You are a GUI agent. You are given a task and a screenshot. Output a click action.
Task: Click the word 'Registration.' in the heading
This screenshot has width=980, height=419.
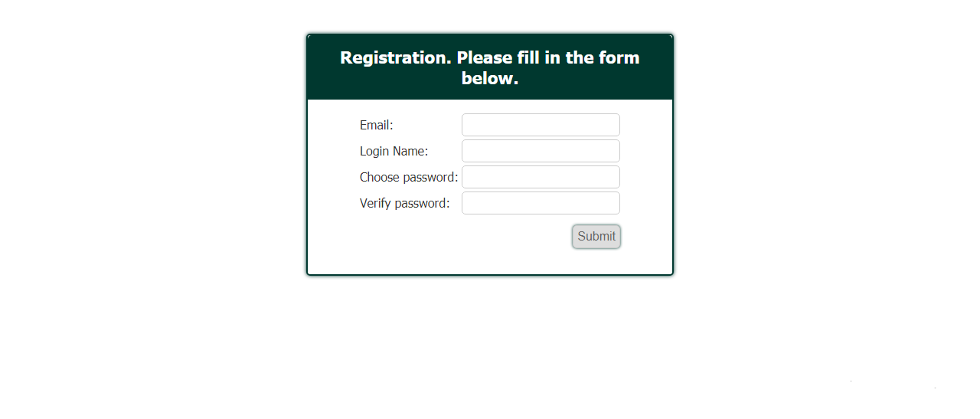tap(396, 58)
